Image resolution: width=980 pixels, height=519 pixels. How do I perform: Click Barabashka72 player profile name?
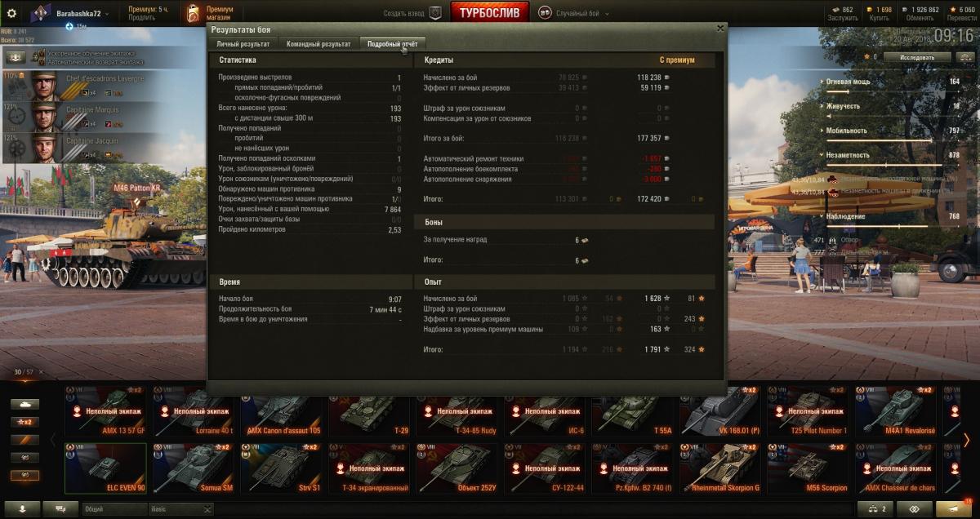(x=78, y=14)
